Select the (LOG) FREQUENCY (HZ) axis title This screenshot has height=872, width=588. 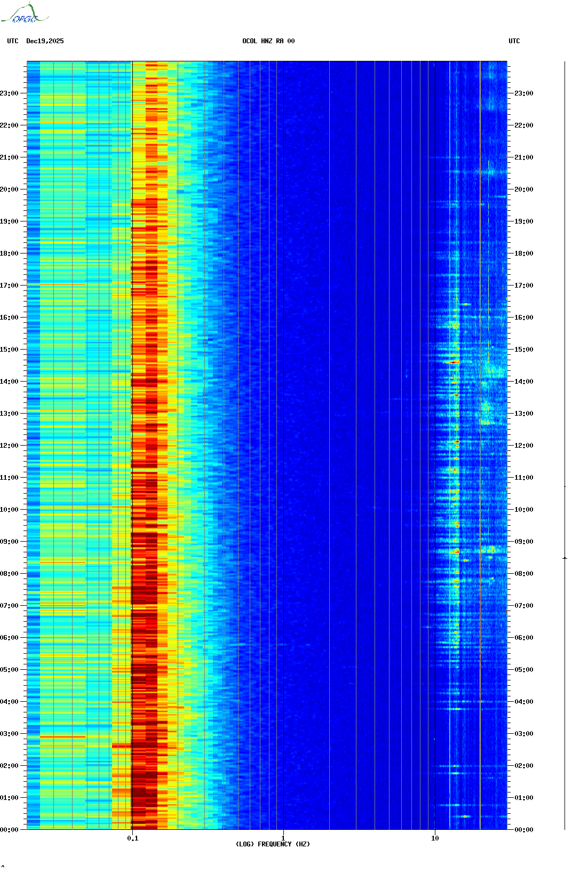[x=273, y=844]
